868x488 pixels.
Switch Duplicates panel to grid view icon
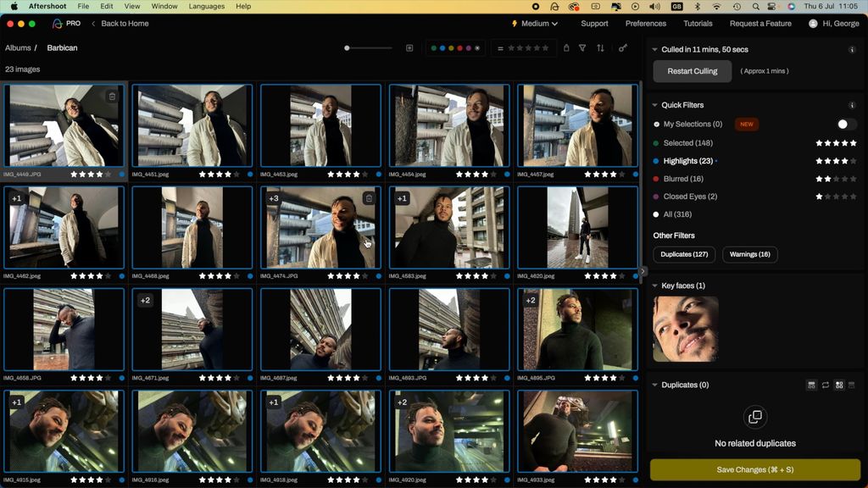[x=839, y=385]
